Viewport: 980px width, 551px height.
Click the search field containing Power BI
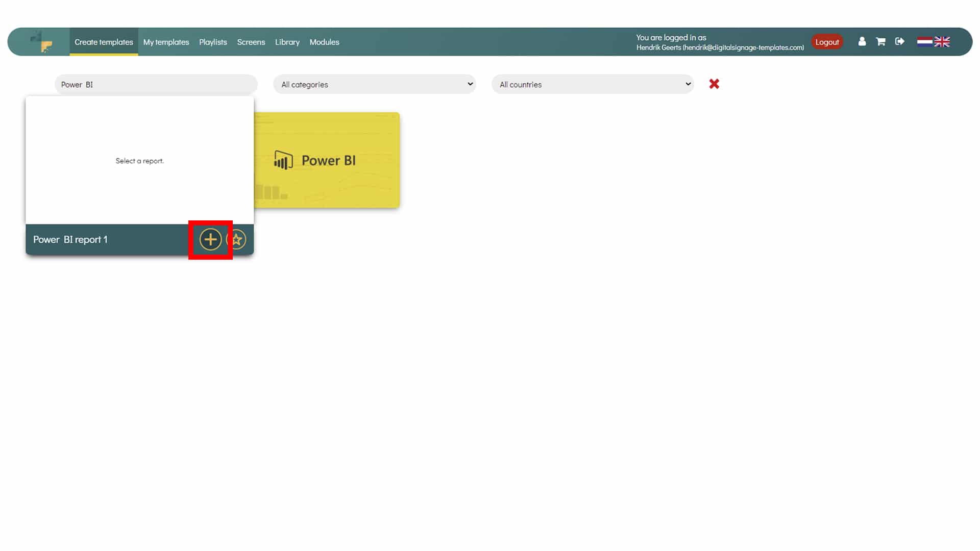click(x=156, y=84)
